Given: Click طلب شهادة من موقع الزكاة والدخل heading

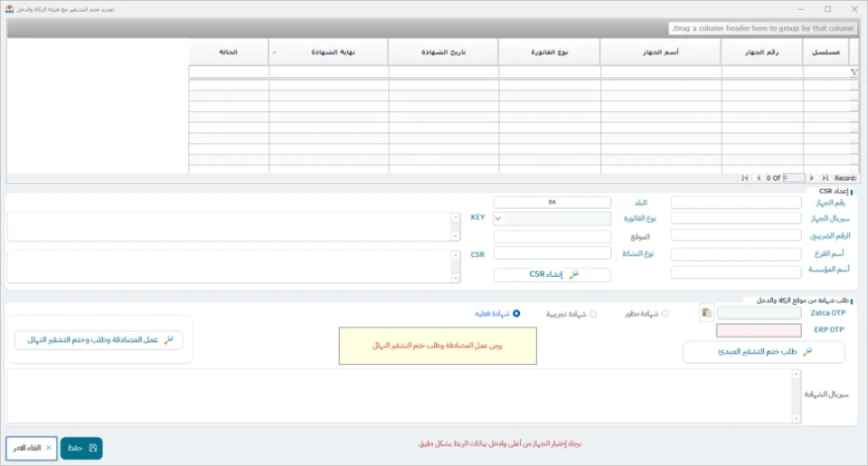Looking at the screenshot, I should coord(802,300).
